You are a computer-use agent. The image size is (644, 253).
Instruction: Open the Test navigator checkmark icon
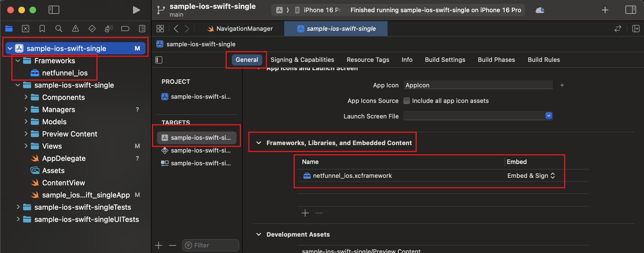click(92, 29)
